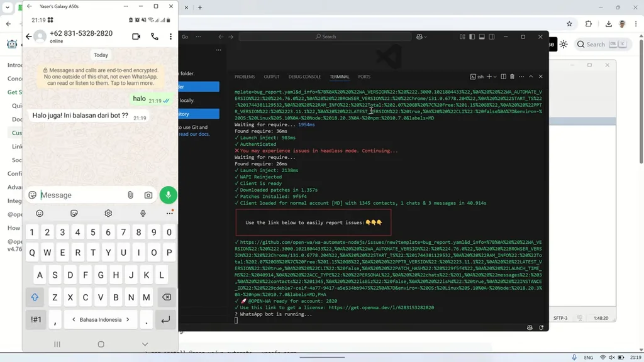
Task: Customize layout in VS Code title bar
Action: 462,36
